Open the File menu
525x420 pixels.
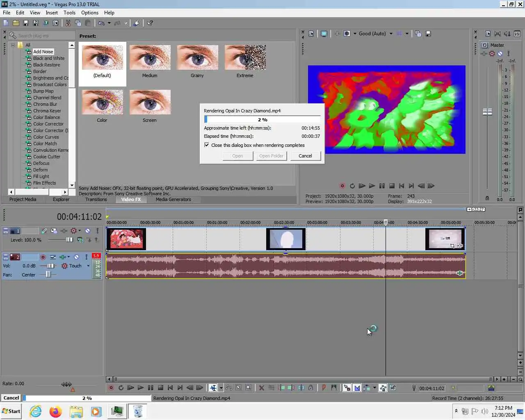click(x=7, y=13)
